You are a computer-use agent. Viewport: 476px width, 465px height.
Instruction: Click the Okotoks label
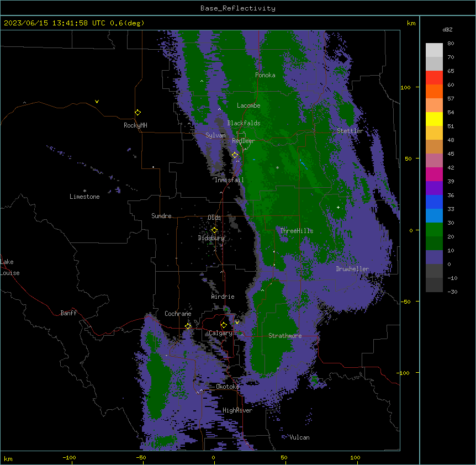pyautogui.click(x=228, y=387)
